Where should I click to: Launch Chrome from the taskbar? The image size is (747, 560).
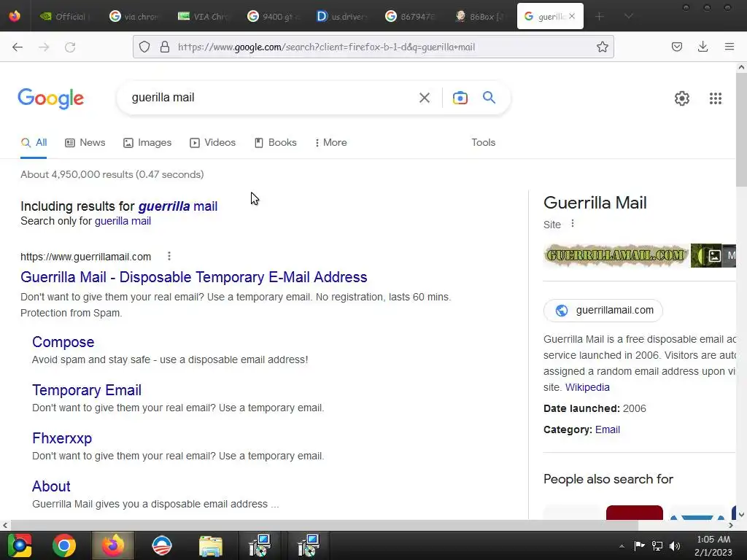[64, 545]
